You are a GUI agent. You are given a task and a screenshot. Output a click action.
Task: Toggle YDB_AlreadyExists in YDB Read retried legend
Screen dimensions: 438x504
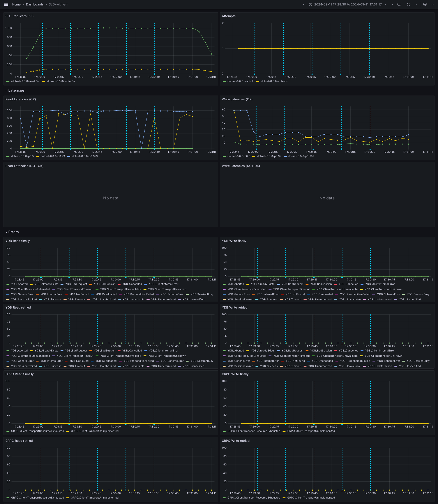[46, 351]
